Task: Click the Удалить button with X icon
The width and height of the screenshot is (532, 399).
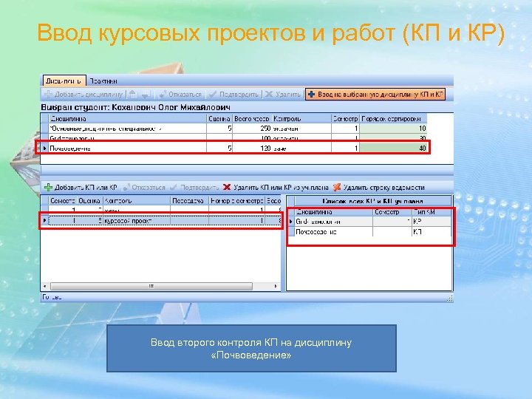Action: 282,95
